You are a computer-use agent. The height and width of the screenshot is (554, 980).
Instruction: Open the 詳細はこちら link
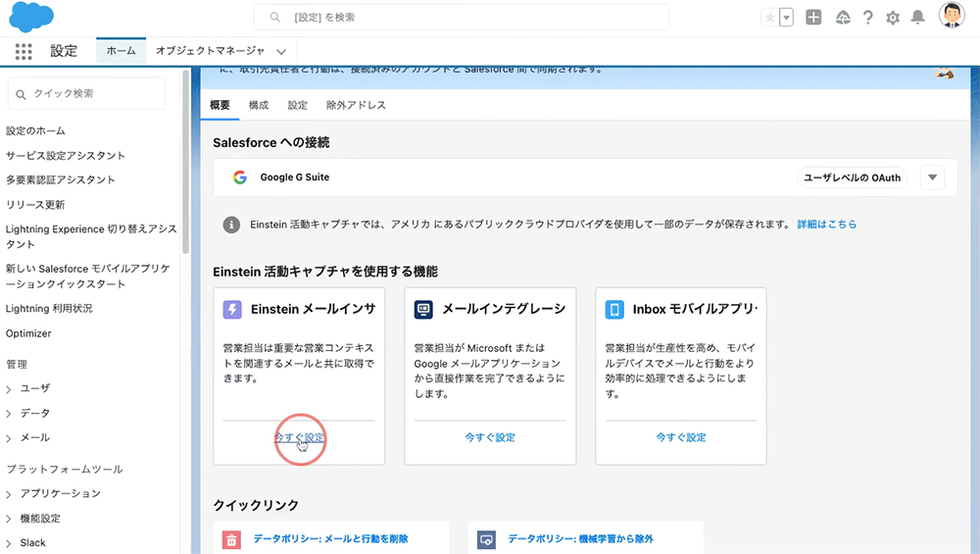pyautogui.click(x=826, y=224)
